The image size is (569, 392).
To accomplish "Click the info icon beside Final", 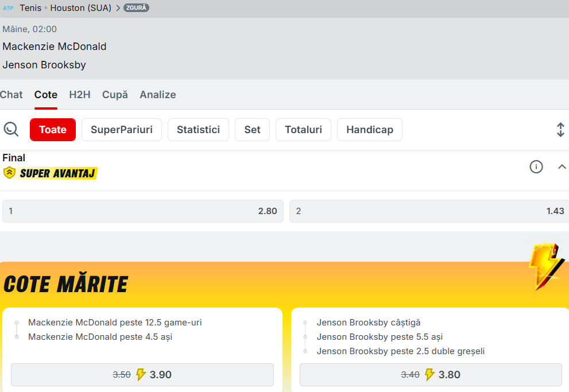I will 536,167.
